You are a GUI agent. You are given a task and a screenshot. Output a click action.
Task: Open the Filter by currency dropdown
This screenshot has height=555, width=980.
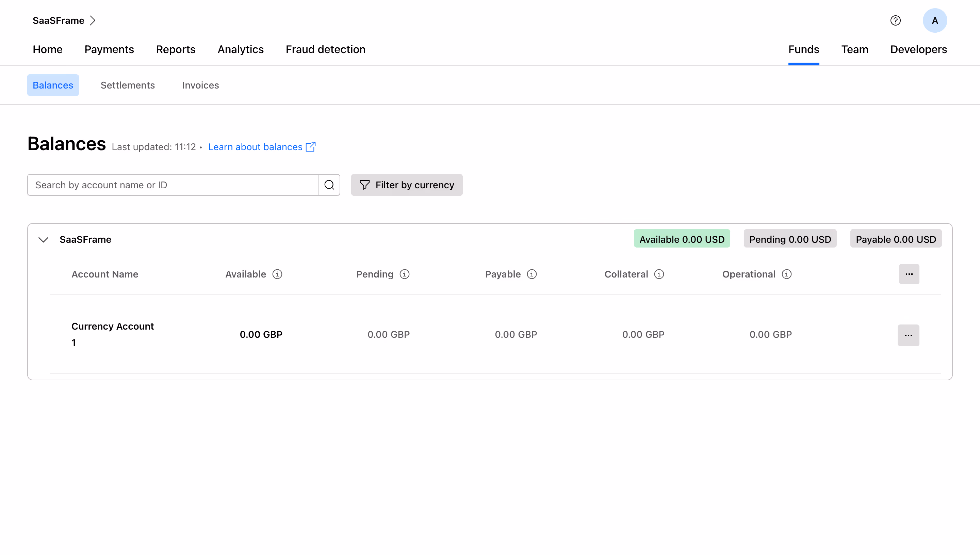[x=407, y=185]
